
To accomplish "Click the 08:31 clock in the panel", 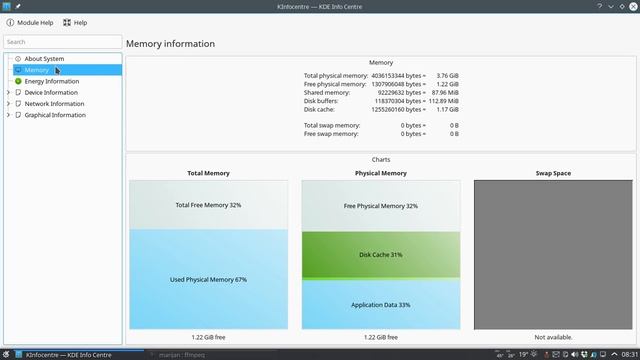I will tap(630, 354).
